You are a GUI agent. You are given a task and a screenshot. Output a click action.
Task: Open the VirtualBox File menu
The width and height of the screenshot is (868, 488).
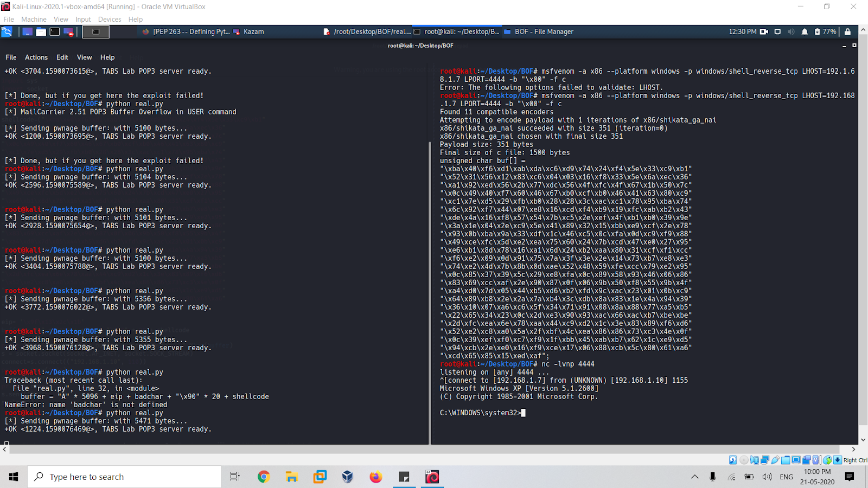click(x=9, y=19)
